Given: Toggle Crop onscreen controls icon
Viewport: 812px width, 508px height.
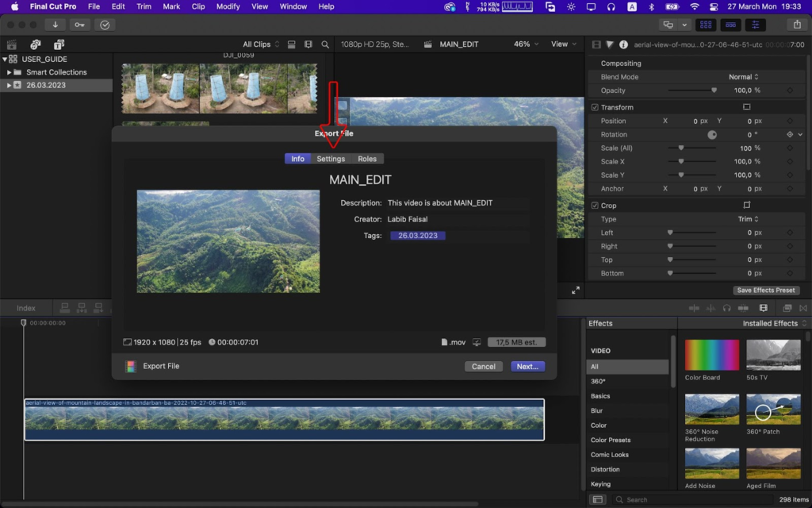Looking at the screenshot, I should [x=746, y=205].
